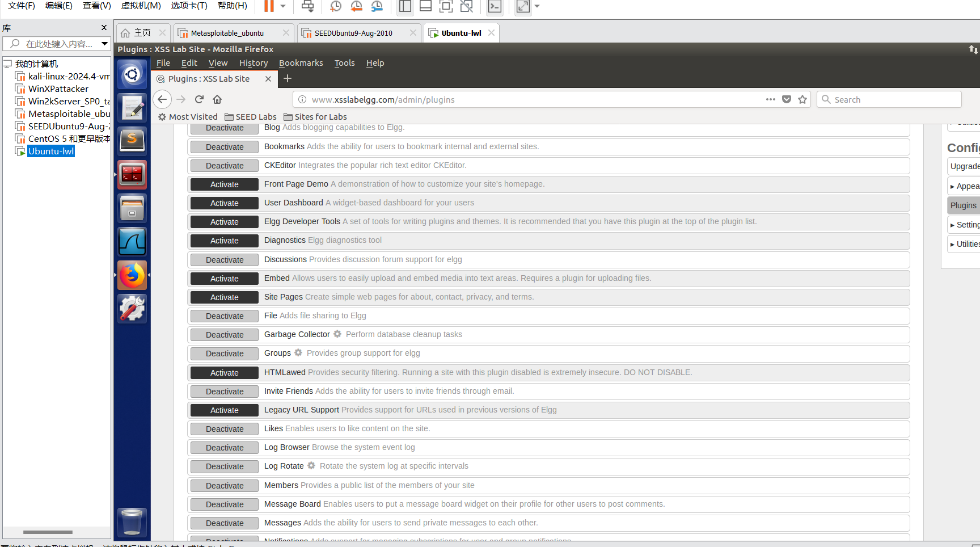Open Ubuntu dash search launcher icon
Image resolution: width=980 pixels, height=547 pixels.
(132, 74)
